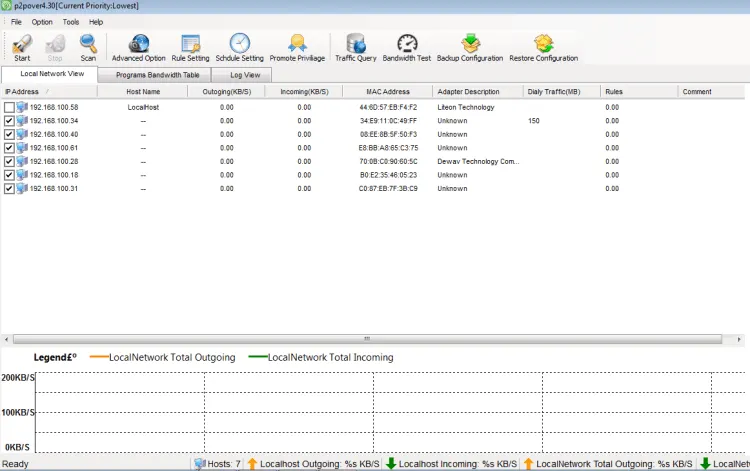Click the Start toolbar icon
Viewport: 750px width, 471px height.
click(22, 46)
